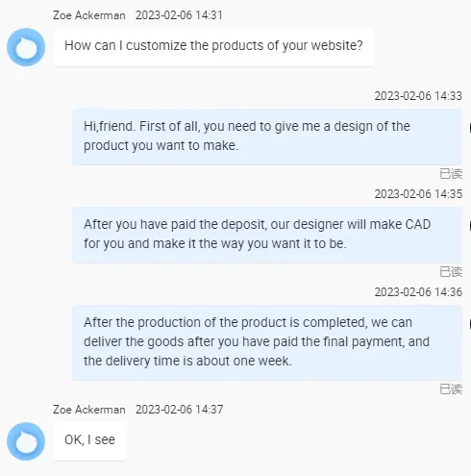The width and height of the screenshot is (471, 476).
Task: Click the 'OK, I see' message bubble
Action: click(90, 441)
